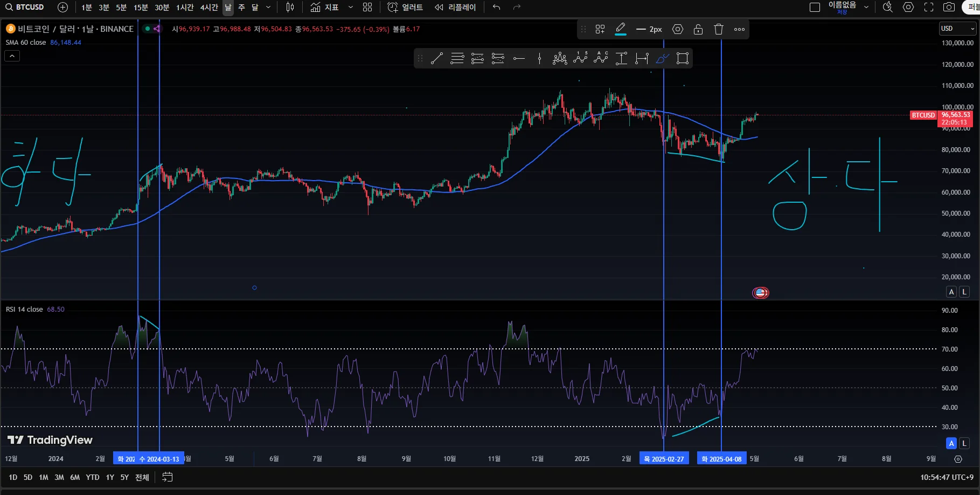Open the pencil line color picker

point(621,29)
